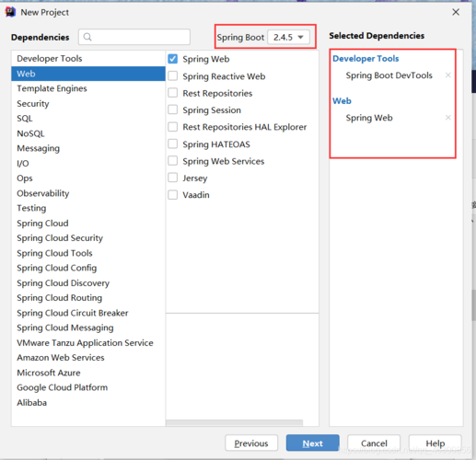Remove Spring Boot DevTools from selected dependencies

(447, 75)
